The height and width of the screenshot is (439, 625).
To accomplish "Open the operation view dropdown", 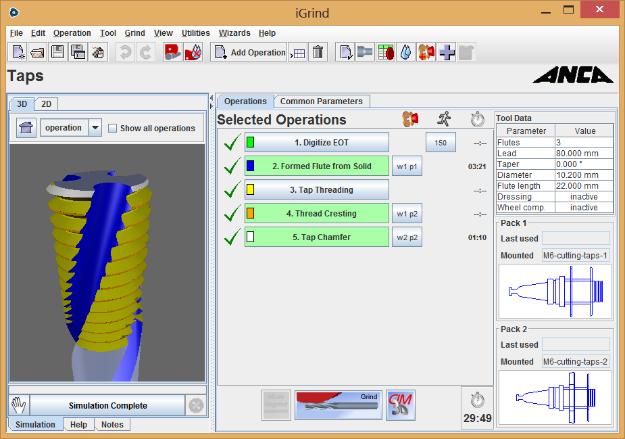I will pyautogui.click(x=95, y=128).
